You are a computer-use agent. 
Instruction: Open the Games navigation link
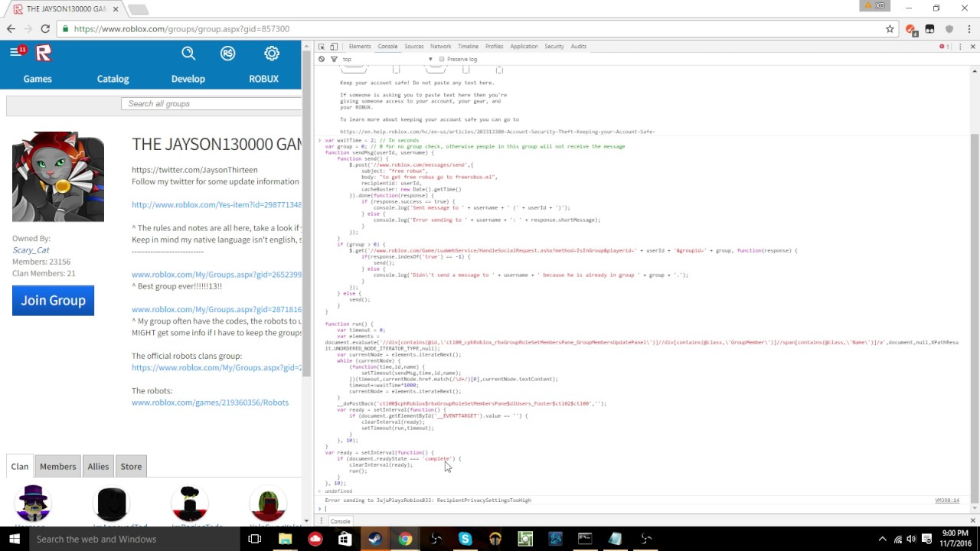coord(38,79)
